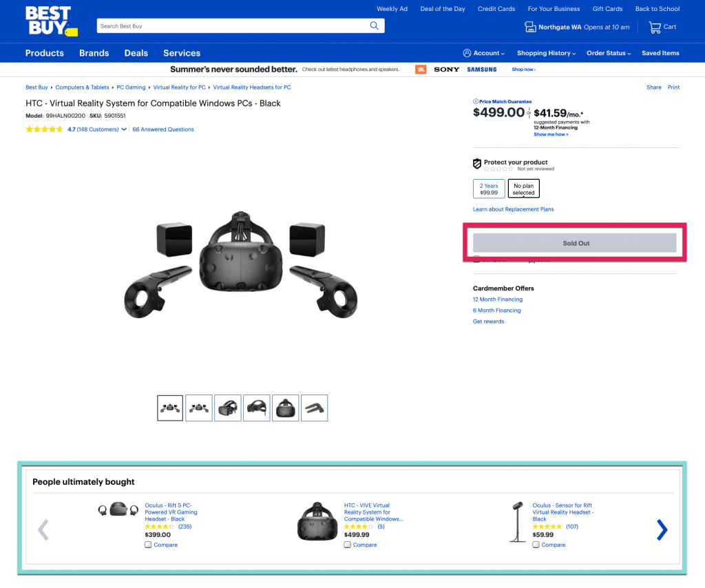Open For Your Business link
Screen dimensions: 705x588
coord(554,9)
